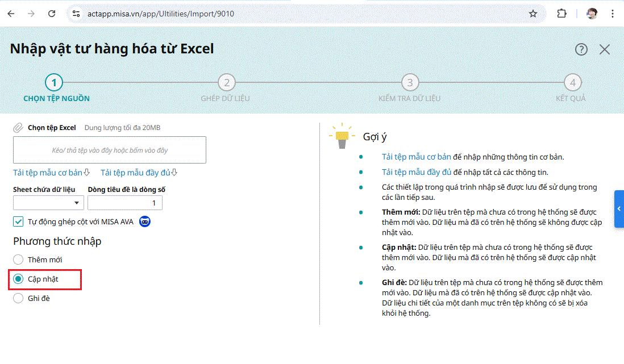The image size is (624, 364).
Task: Open the browser profile avatar
Action: coord(592,14)
